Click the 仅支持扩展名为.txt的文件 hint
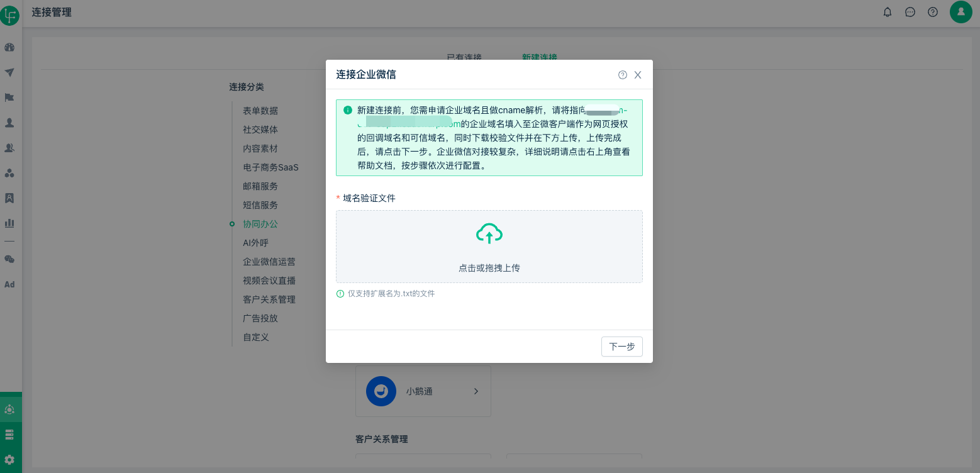 tap(391, 294)
